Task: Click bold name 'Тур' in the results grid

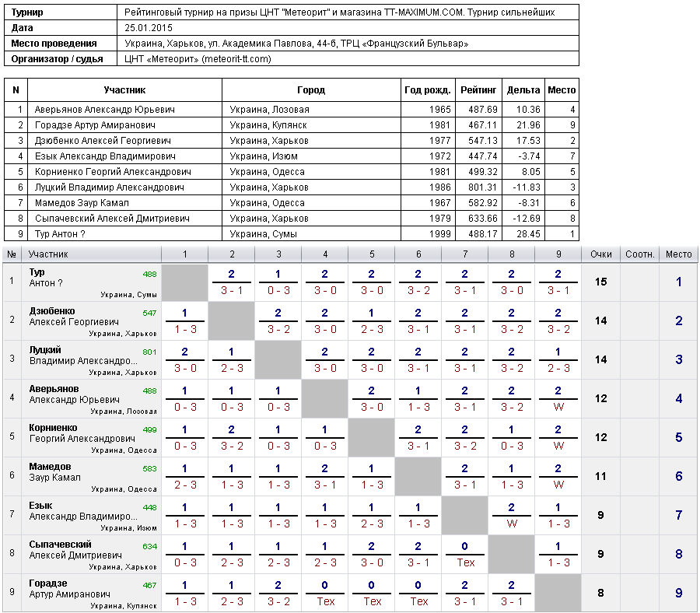Action: tap(37, 272)
